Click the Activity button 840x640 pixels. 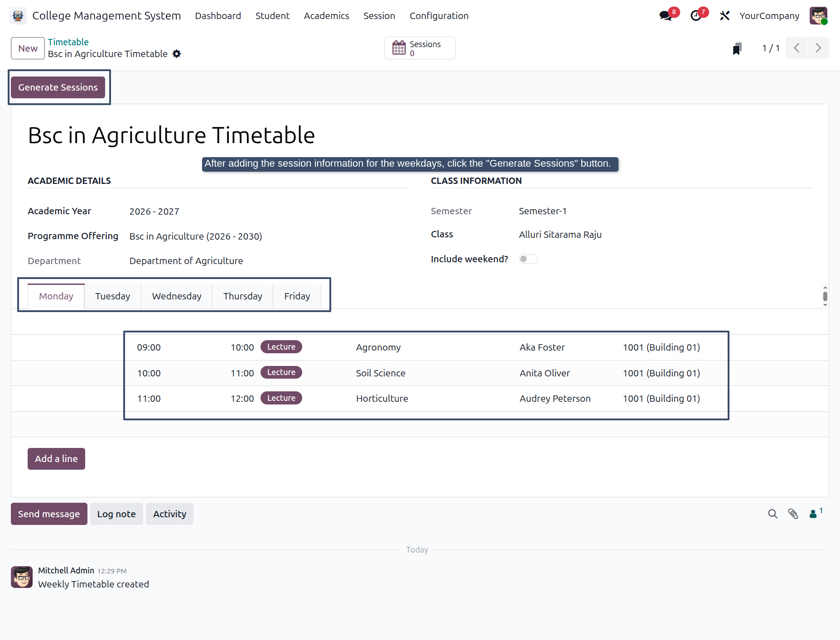pyautogui.click(x=169, y=514)
